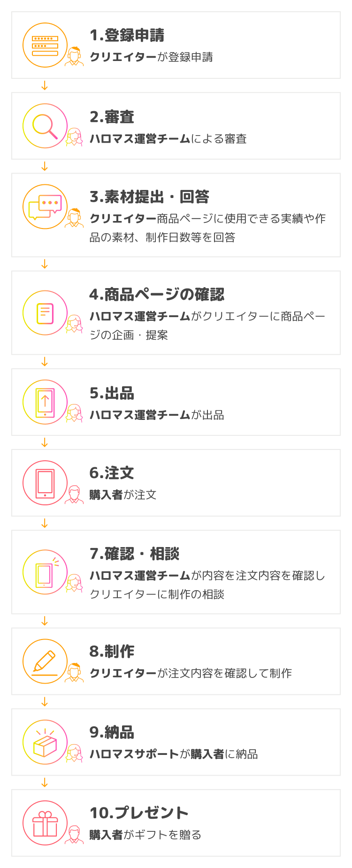Click the tablet upload arrow icon in step 5
The image size is (352, 868).
(x=45, y=402)
